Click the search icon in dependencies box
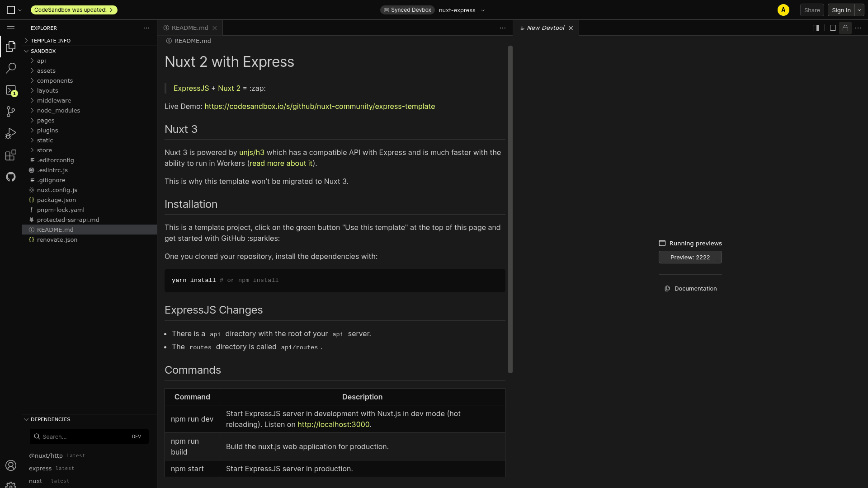The image size is (868, 488). tap(37, 436)
